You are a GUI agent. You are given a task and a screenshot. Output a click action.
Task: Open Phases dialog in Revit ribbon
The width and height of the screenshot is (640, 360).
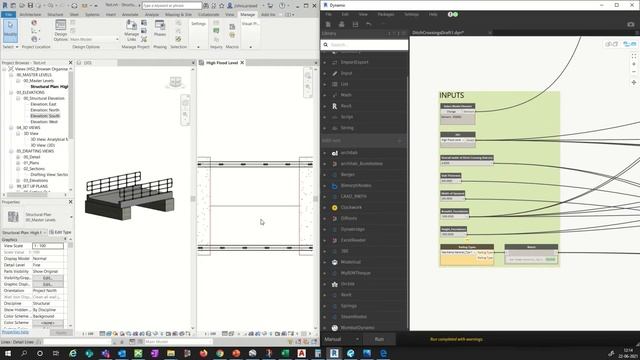coord(160,29)
